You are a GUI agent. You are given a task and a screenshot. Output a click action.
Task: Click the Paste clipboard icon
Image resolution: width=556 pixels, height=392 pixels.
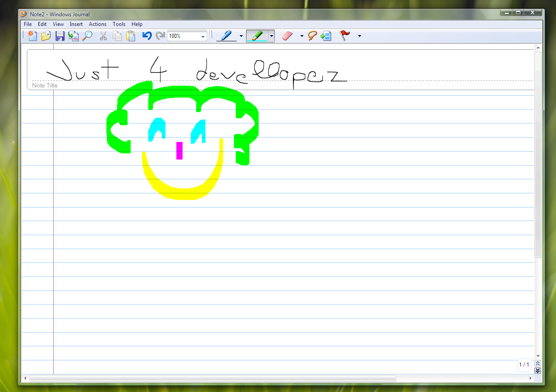point(131,36)
